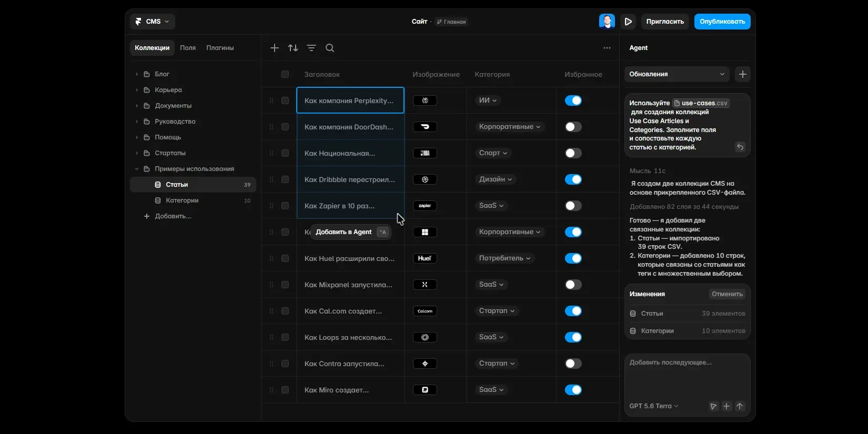This screenshot has height=434, width=868.
Task: Select the Статьи collection in the sidebar
Action: 193,185
